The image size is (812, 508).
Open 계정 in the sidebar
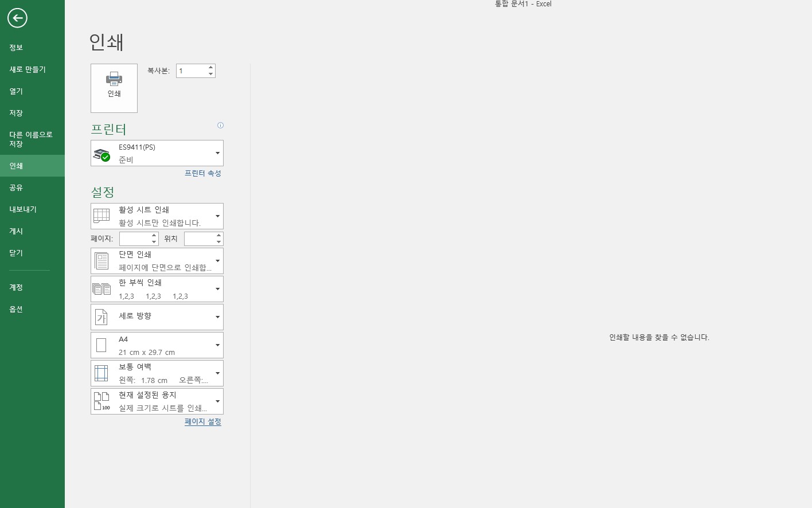click(32, 287)
